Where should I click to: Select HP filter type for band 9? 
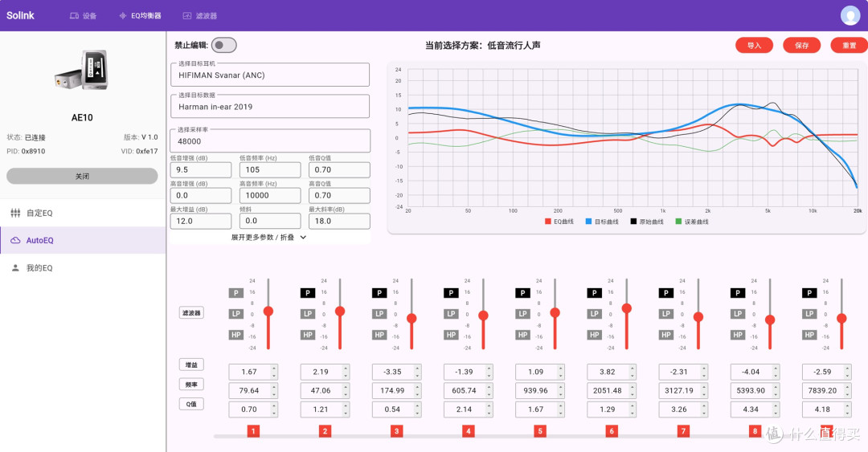809,335
